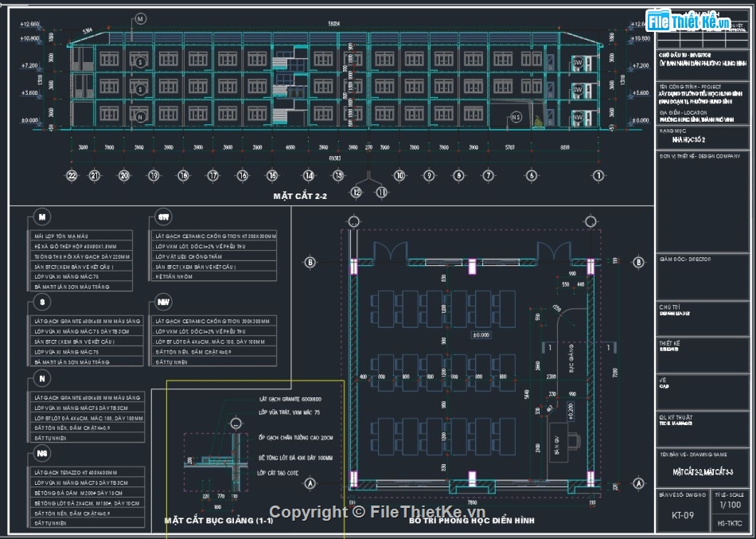Click note 'ỐP GẠCH CHÂN TƯỜNG CAO 20CM'

pos(295,438)
